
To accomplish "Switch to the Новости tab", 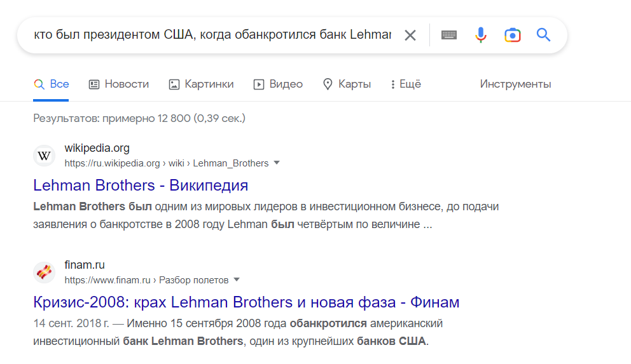I will tap(119, 84).
